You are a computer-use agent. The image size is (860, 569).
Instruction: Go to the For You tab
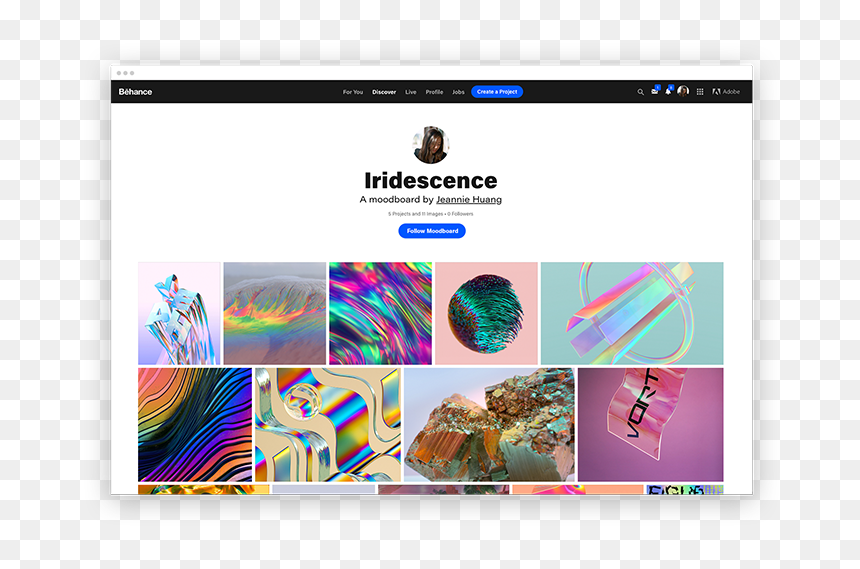tap(353, 92)
